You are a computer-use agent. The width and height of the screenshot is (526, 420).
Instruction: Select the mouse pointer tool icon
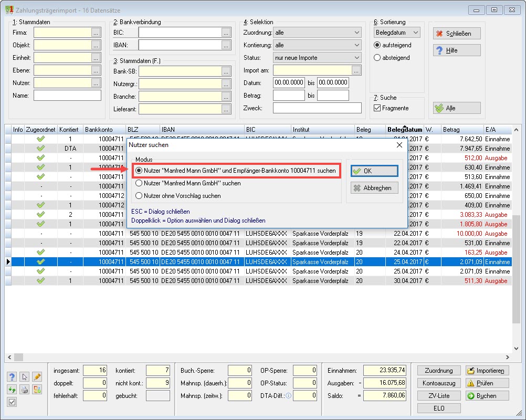coord(25,377)
